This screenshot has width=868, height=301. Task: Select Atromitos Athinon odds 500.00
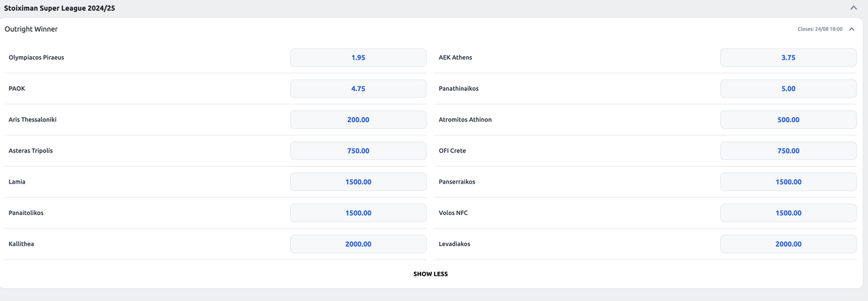tap(788, 120)
